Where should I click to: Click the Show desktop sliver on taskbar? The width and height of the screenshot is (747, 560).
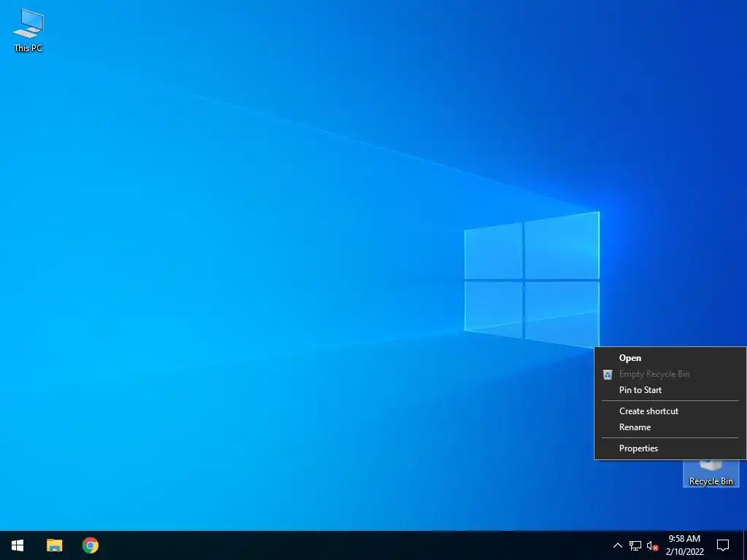point(745,545)
